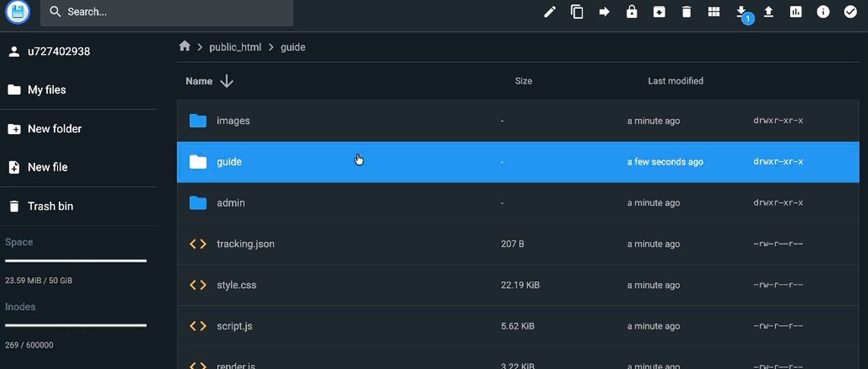The width and height of the screenshot is (868, 369).
Task: Click the user account icon beside u727402938
Action: click(14, 51)
